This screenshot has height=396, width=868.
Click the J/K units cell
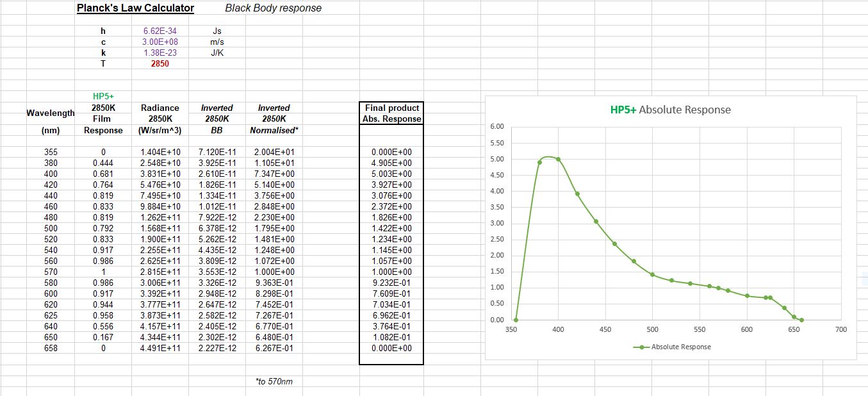[x=217, y=53]
